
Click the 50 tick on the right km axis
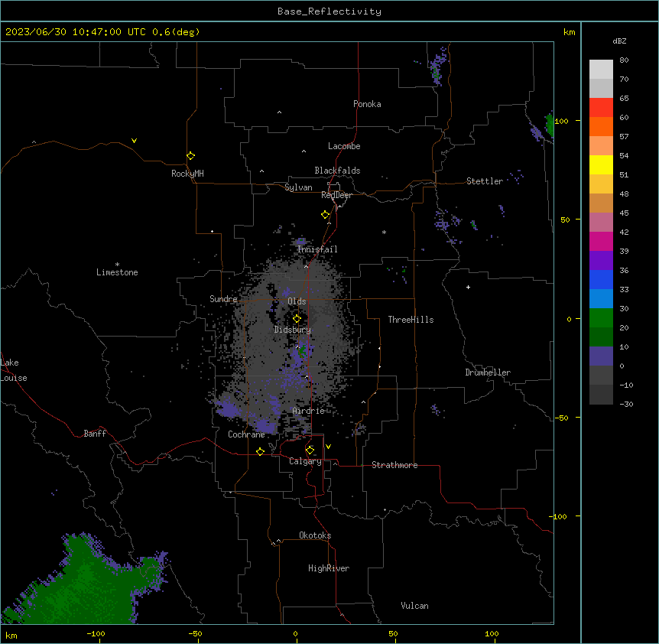point(565,220)
